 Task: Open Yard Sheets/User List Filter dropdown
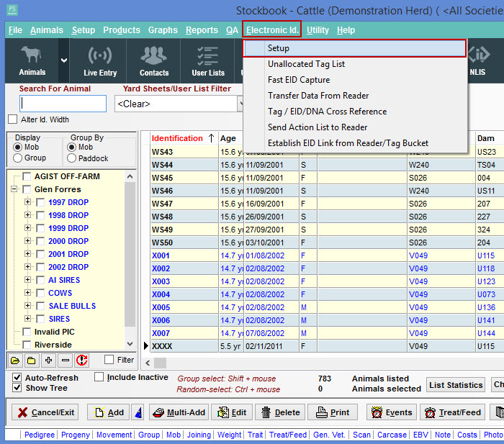click(241, 104)
